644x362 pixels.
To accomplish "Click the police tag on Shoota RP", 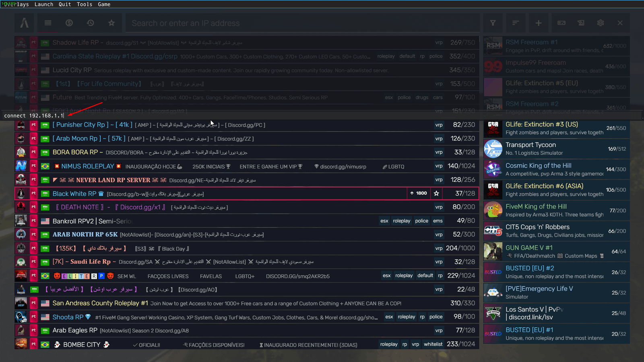I will tap(436, 317).
